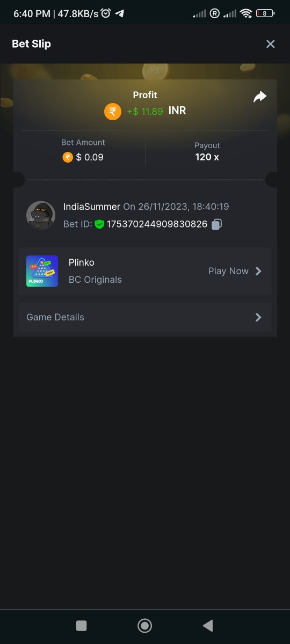Image resolution: width=290 pixels, height=644 pixels.
Task: Tap the Plinko game thumbnail
Action: pyautogui.click(x=42, y=271)
